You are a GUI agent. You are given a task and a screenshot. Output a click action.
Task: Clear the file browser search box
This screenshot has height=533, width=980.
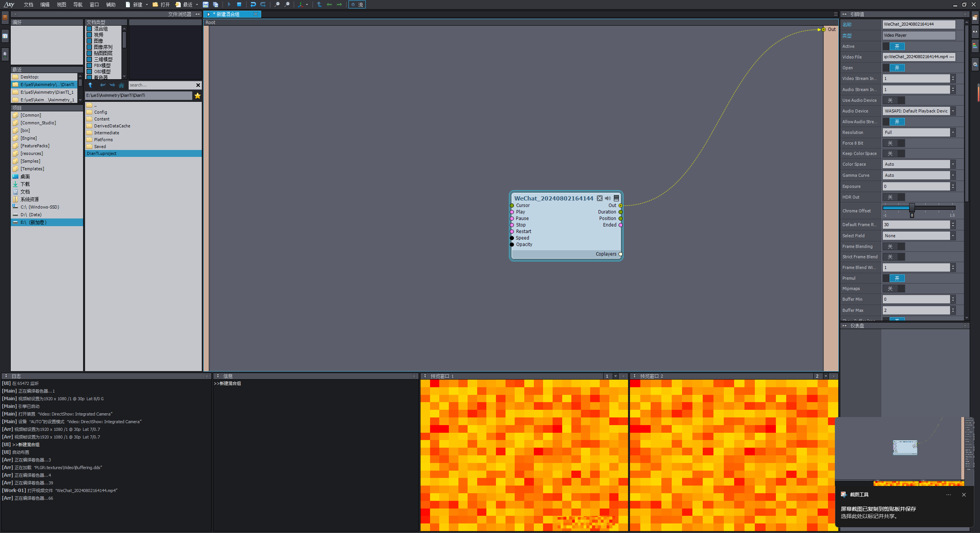198,85
